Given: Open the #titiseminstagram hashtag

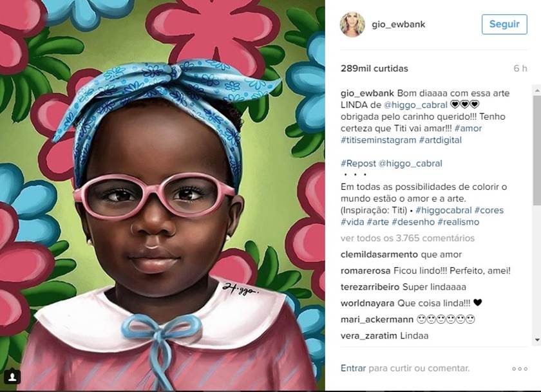Looking at the screenshot, I should click(378, 140).
